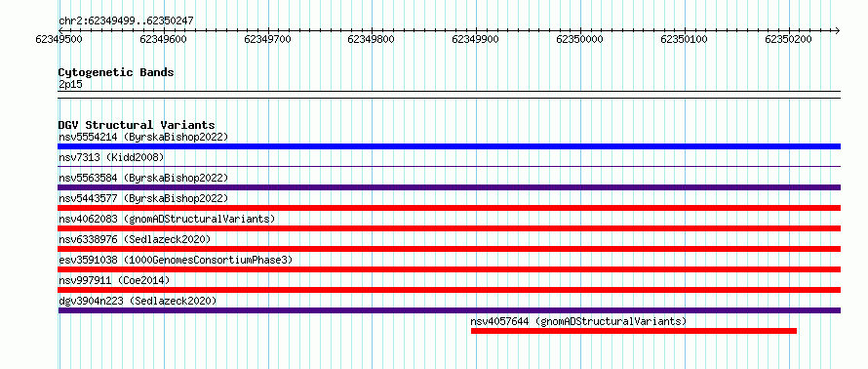Open variant nsv997911 (Coe2014) label
Image resolution: width=868 pixels, height=369 pixels.
pyautogui.click(x=114, y=280)
